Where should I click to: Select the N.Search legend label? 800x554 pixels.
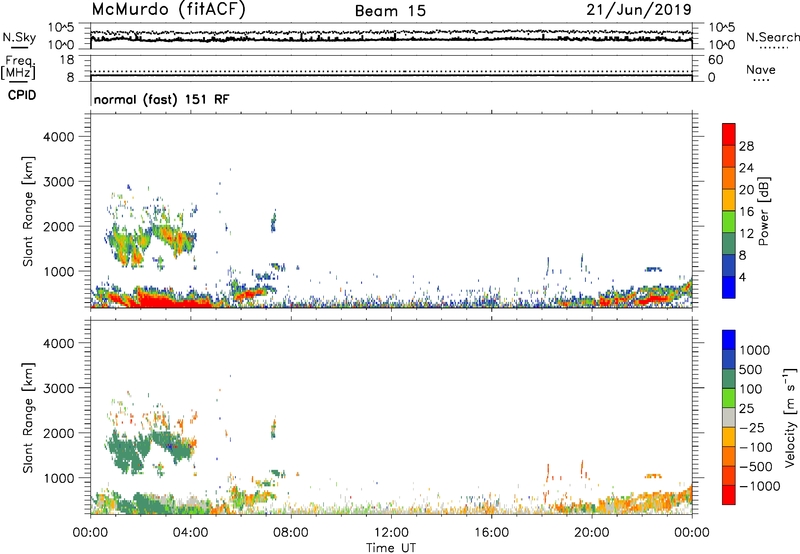772,37
